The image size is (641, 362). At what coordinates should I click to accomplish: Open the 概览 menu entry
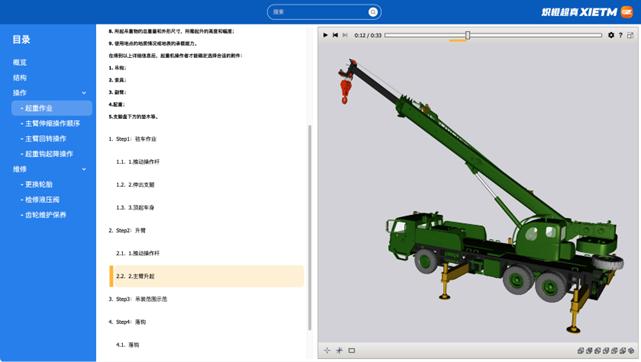point(20,63)
